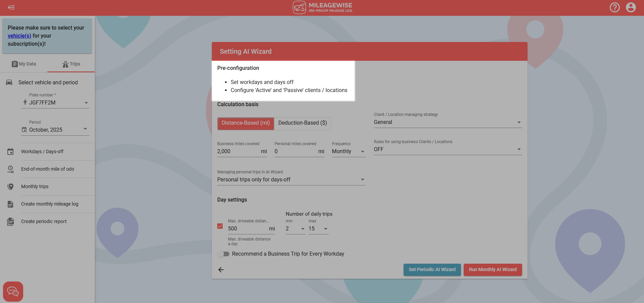Open the user account profile icon
The image size is (644, 303).
[631, 7]
